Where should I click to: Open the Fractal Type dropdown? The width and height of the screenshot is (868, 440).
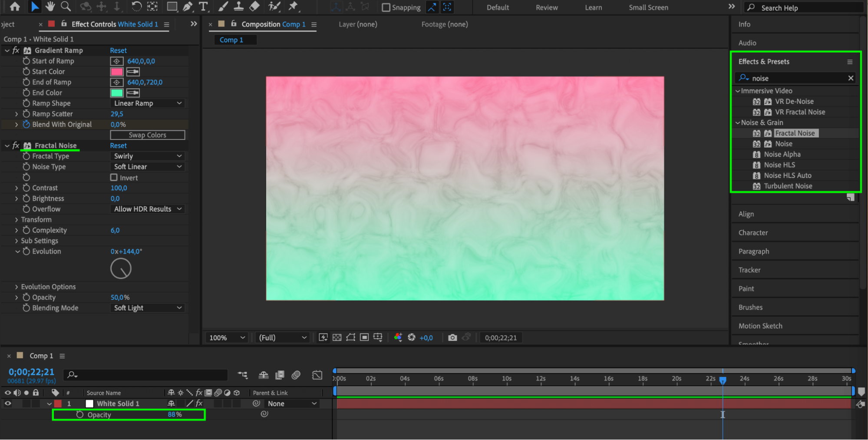pyautogui.click(x=147, y=156)
